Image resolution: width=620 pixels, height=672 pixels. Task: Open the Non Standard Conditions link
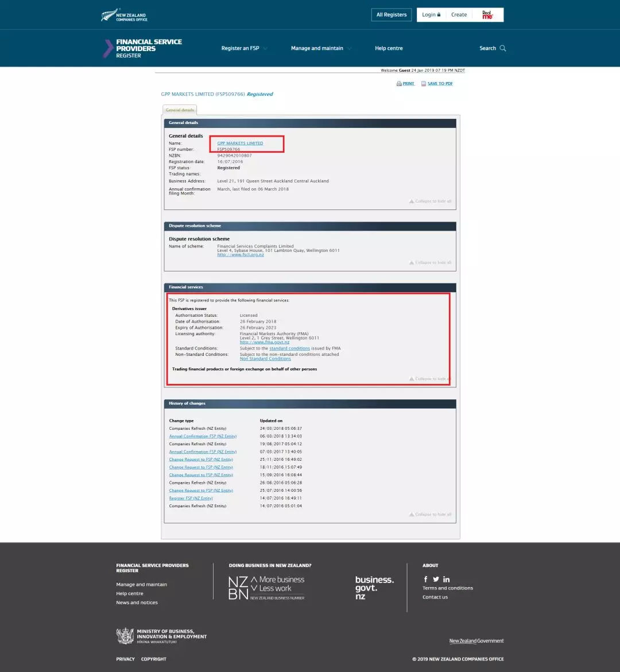click(265, 359)
